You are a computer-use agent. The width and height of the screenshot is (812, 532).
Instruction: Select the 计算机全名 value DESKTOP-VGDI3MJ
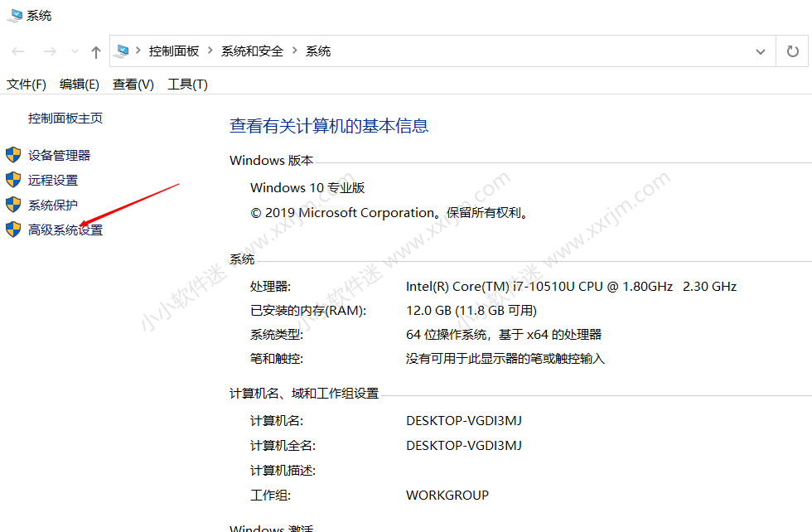tap(464, 446)
